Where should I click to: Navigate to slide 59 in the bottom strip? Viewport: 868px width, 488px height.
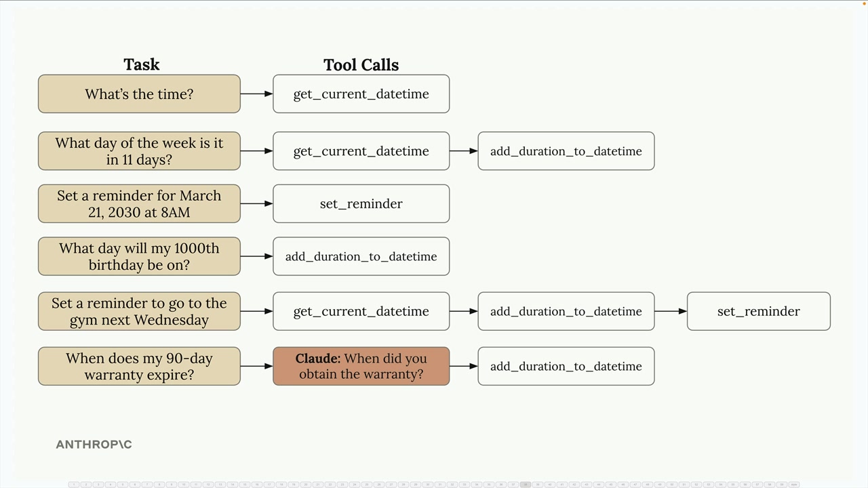(x=782, y=485)
